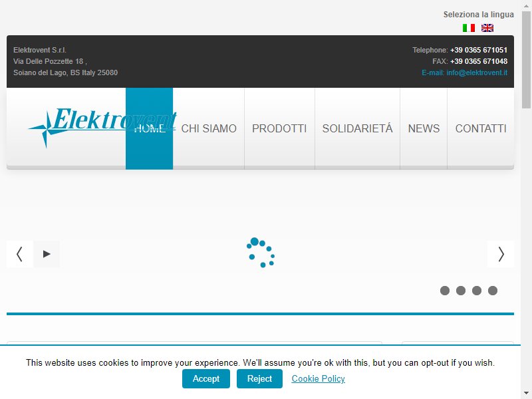The image size is (532, 399).
Task: Accept cookies in the banner
Action: tap(206, 378)
